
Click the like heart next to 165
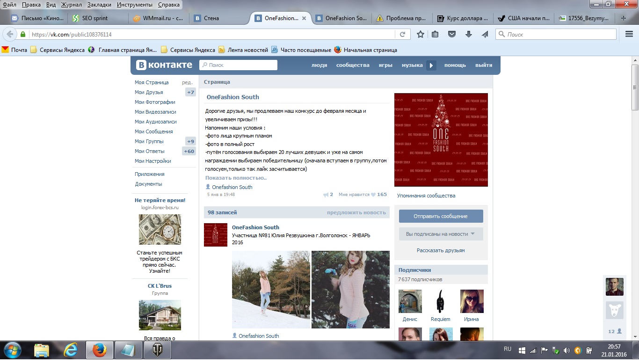tap(373, 195)
